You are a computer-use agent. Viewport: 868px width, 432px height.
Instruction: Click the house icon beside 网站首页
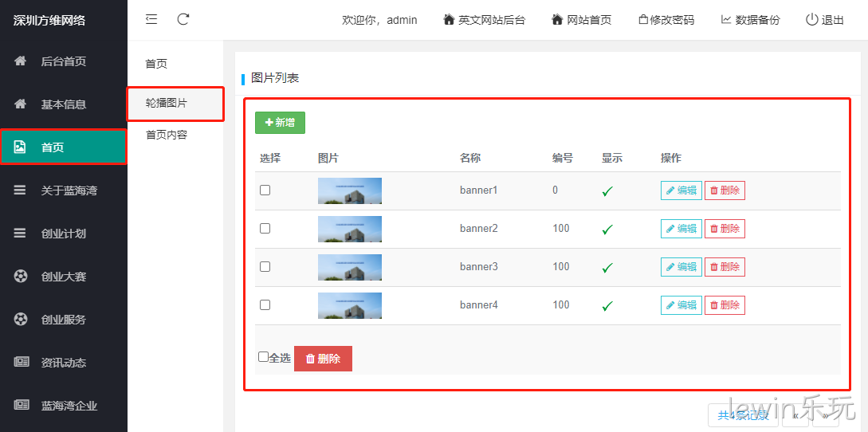pos(557,19)
